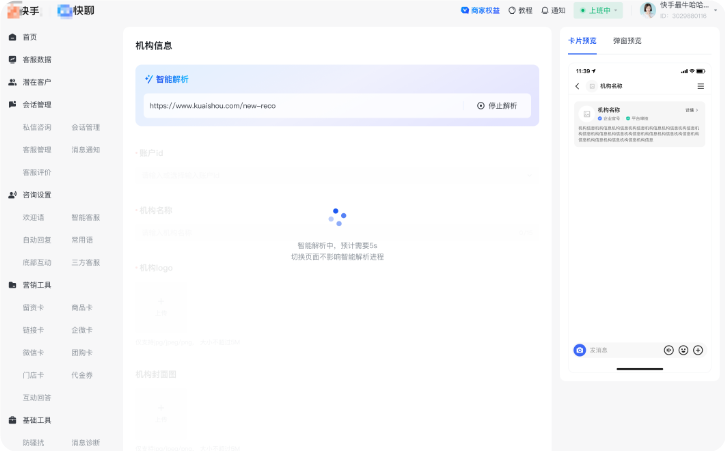
Task: Open 自动回复 settings
Action: pyautogui.click(x=37, y=240)
